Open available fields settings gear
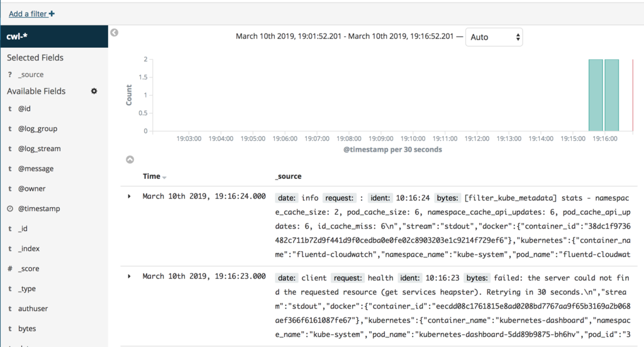Screen dimensions: 644x347 tap(94, 91)
